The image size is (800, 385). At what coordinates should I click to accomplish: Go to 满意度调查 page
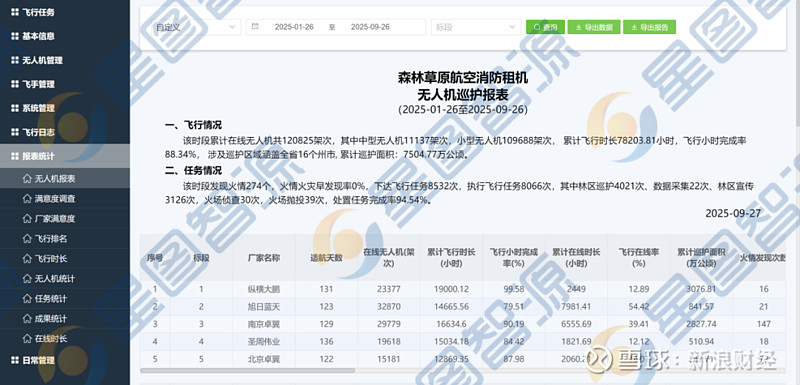[65, 198]
